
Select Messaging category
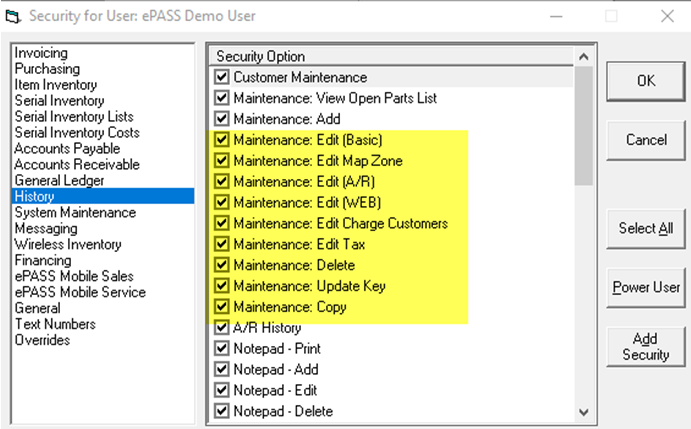(46, 228)
